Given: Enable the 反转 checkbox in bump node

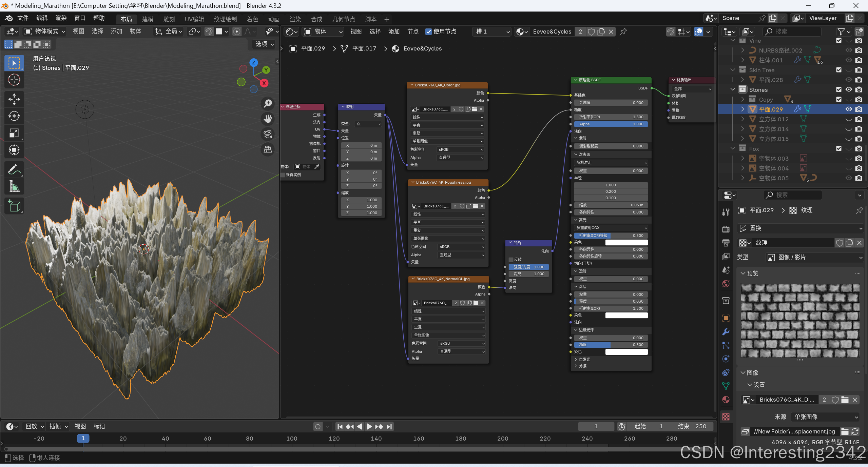Looking at the screenshot, I should tap(511, 260).
